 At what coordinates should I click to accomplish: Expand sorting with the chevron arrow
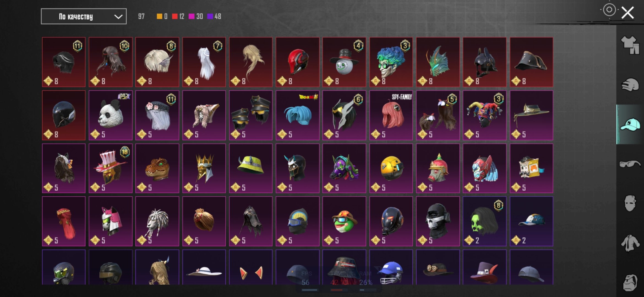coord(118,16)
